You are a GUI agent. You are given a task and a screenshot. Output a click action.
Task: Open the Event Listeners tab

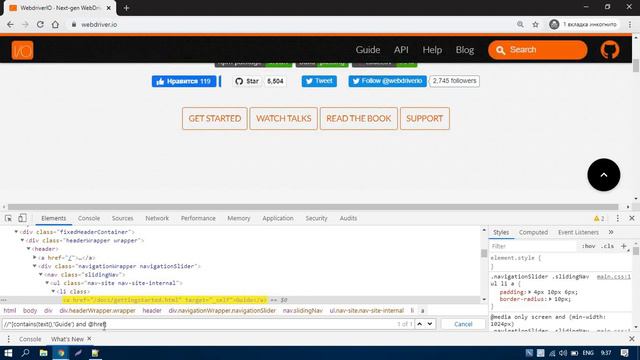pos(578,232)
